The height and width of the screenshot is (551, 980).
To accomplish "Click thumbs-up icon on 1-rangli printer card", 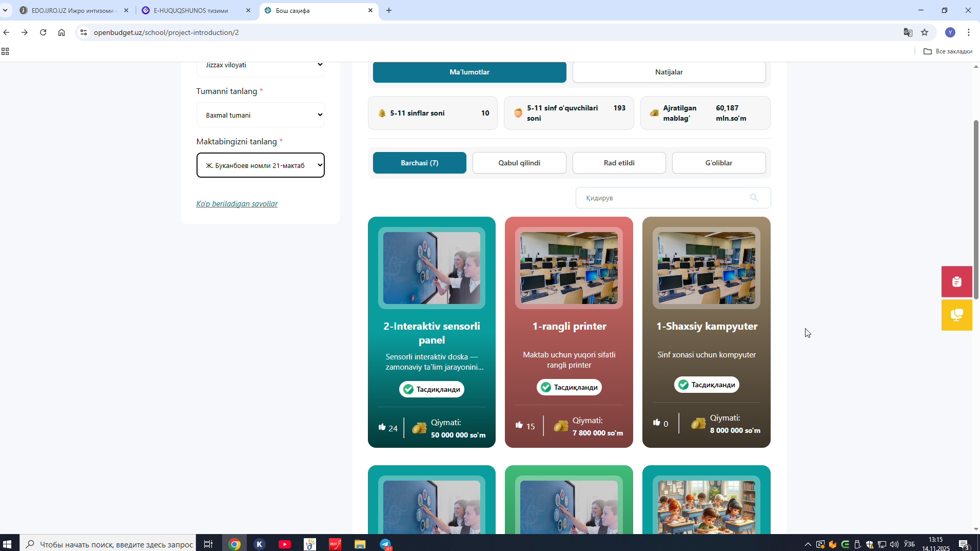I will point(519,425).
